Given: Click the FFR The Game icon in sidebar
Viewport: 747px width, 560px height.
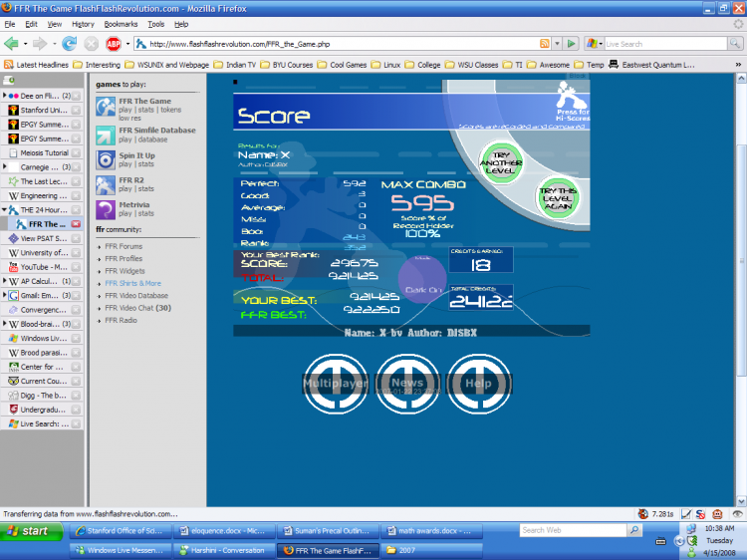Looking at the screenshot, I should [105, 109].
